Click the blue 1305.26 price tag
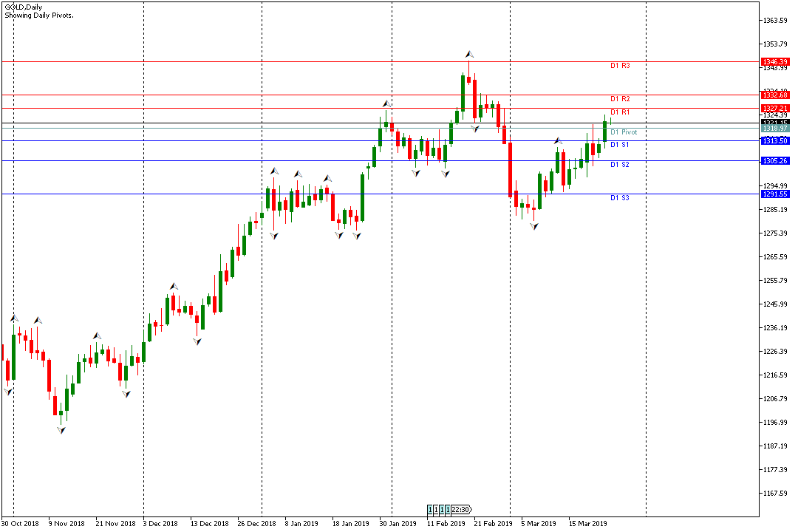Screen dimensions: 798x532 tap(775, 161)
